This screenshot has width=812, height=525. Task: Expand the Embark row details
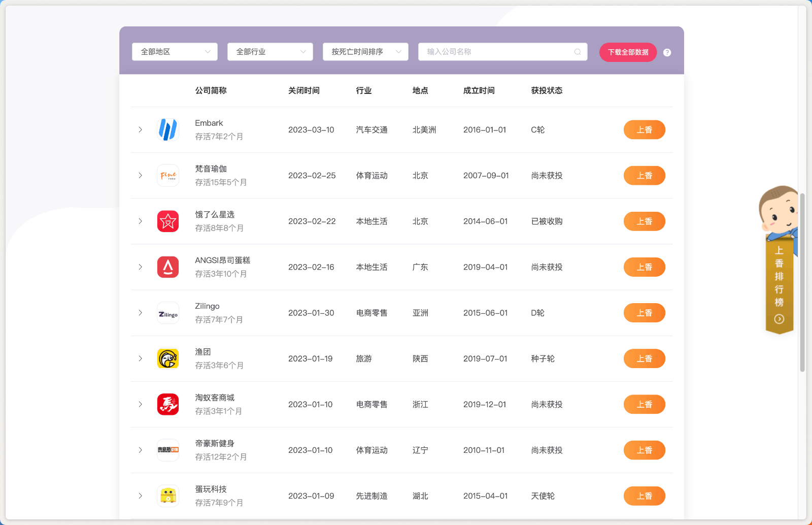pos(141,129)
